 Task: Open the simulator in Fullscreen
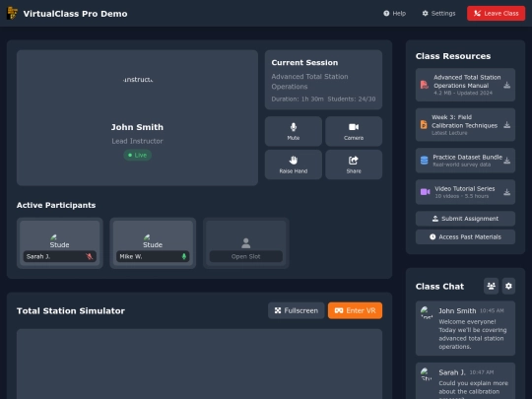pos(297,310)
